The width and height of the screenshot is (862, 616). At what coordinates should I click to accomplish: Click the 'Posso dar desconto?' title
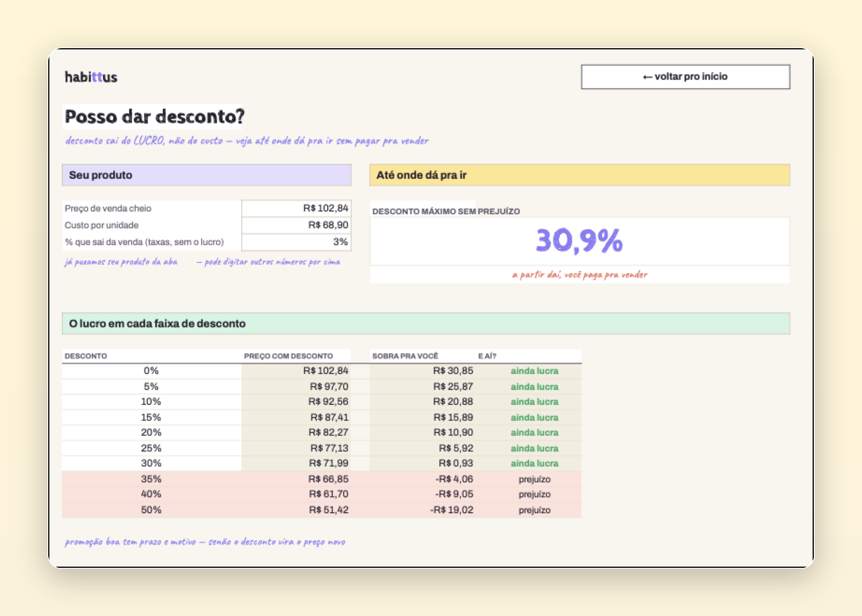tap(154, 116)
